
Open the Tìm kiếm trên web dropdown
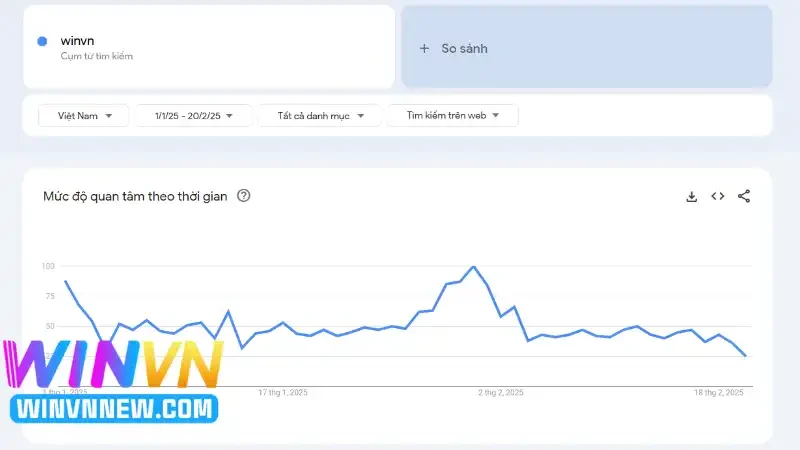[452, 116]
